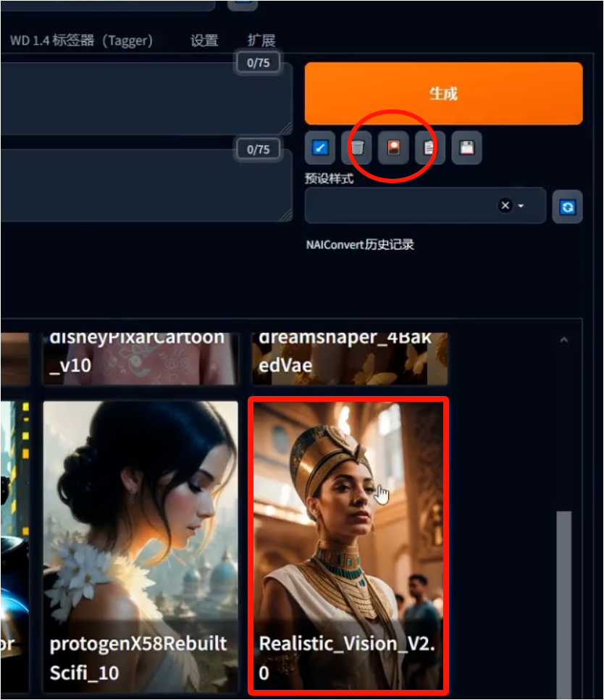Screen dimensions: 604x700
Task: Click the up chevron above model cards
Action: click(563, 340)
